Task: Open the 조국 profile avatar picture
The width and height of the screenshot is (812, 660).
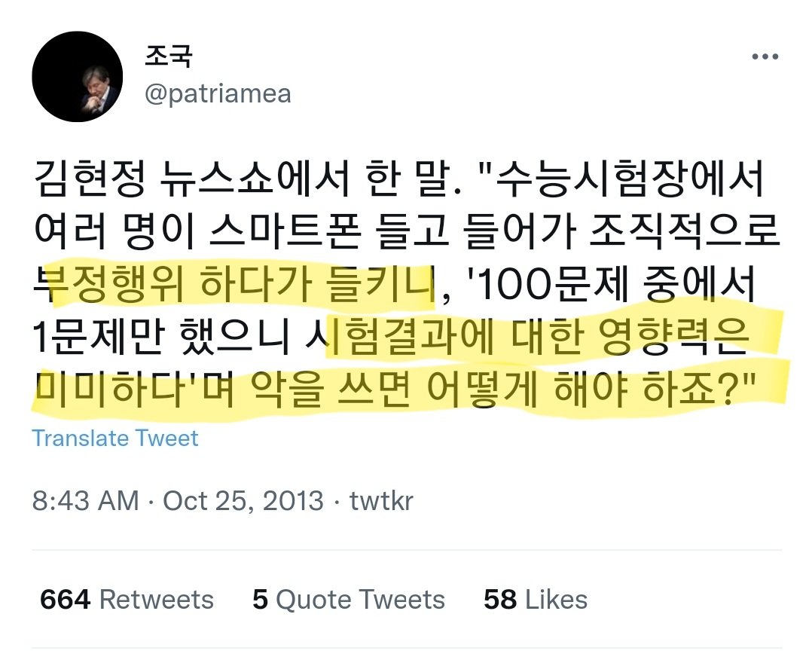Action: coord(77,77)
